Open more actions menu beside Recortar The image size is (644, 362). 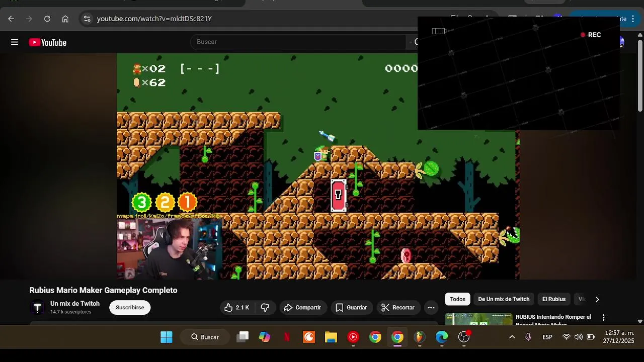tap(431, 307)
